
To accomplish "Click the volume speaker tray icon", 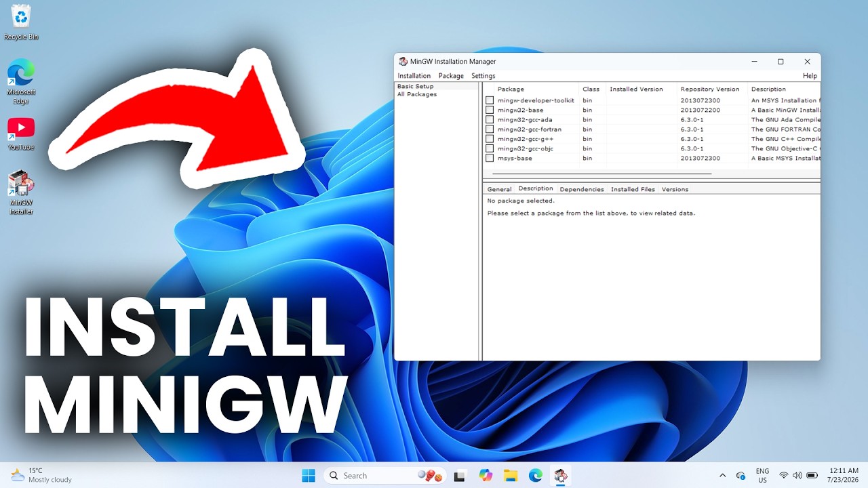I will 797,476.
